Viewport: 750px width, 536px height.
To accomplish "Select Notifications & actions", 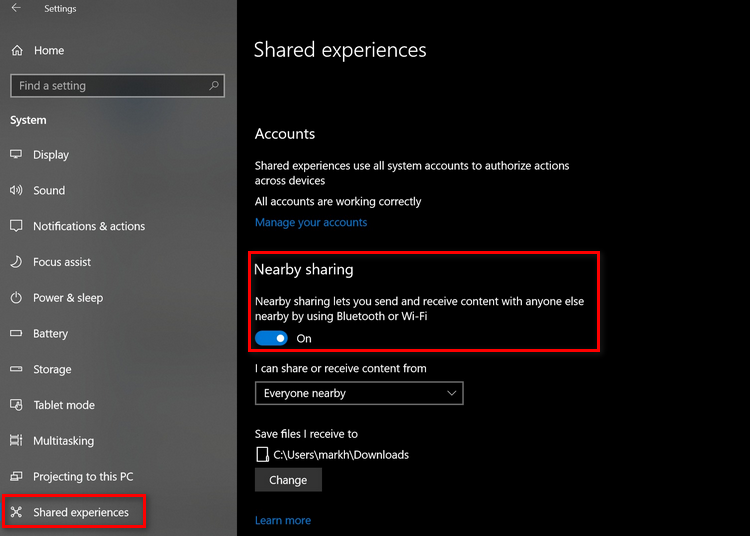I will click(x=89, y=226).
